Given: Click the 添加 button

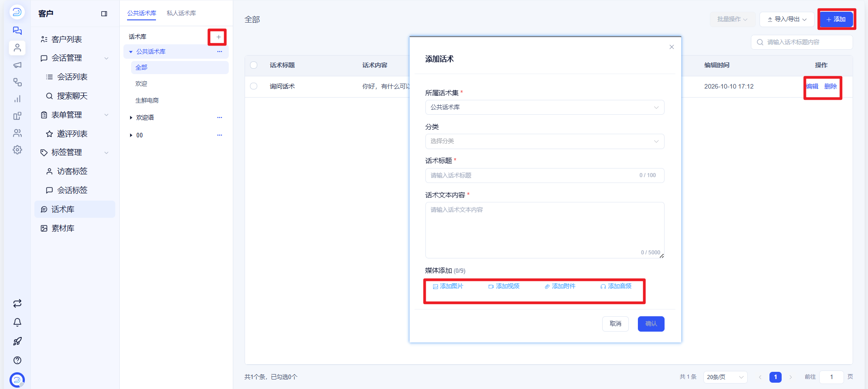Looking at the screenshot, I should [x=836, y=19].
